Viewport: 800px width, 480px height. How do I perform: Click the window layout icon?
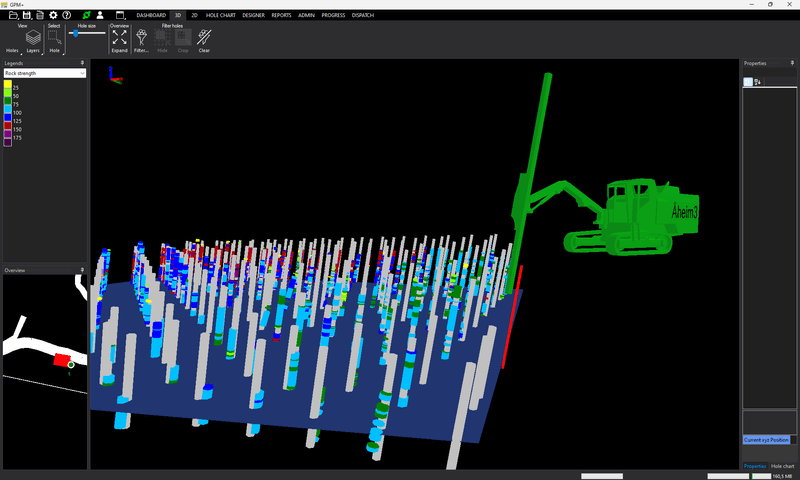coord(120,15)
